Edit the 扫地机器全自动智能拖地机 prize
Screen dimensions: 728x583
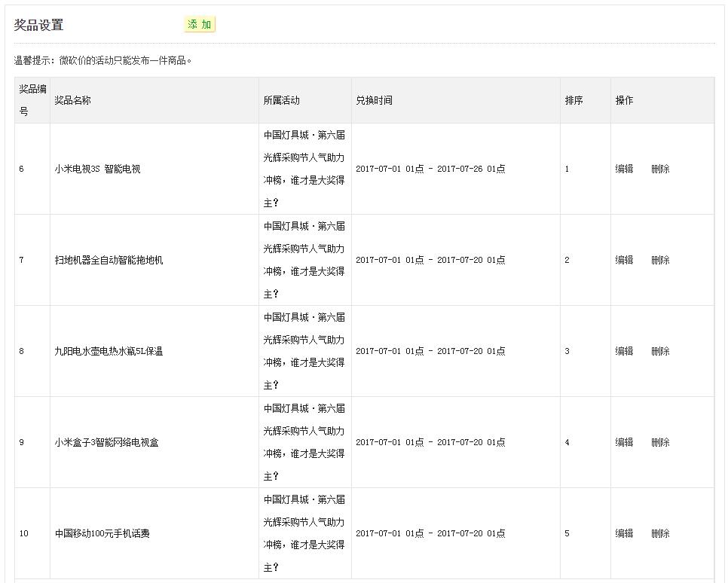pos(624,261)
